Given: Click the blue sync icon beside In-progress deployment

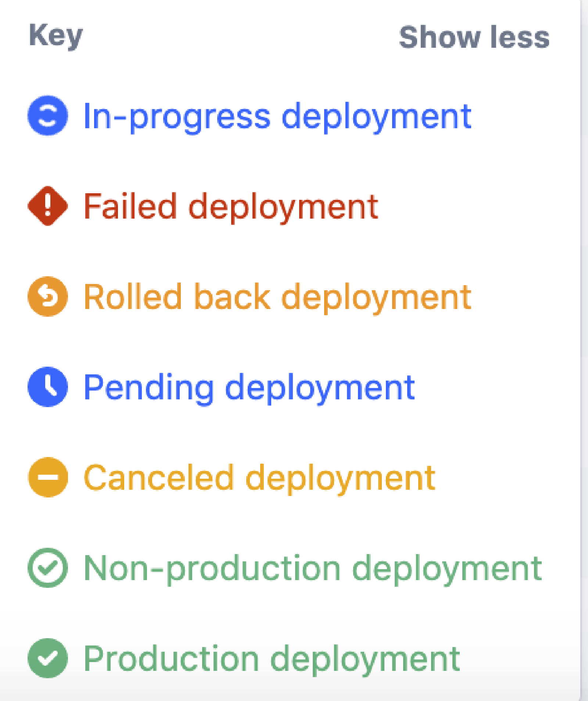Looking at the screenshot, I should pyautogui.click(x=47, y=116).
